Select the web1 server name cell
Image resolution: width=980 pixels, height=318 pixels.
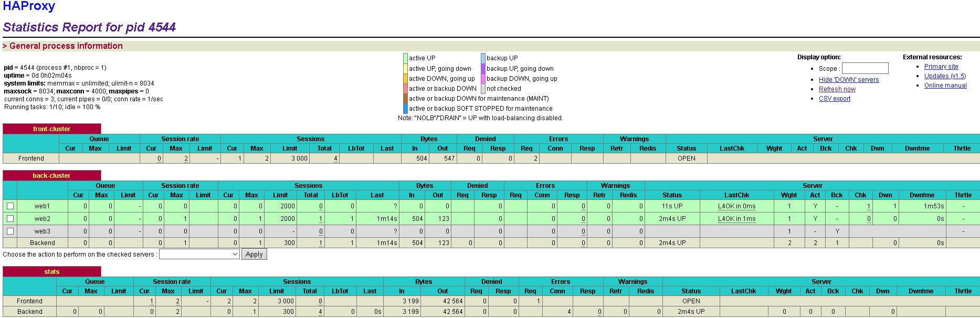[x=42, y=206]
